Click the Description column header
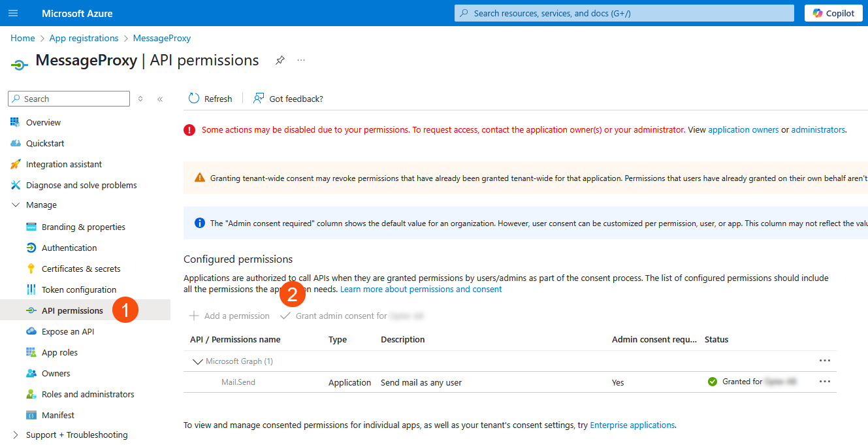Screen dimensions: 868x445 pyautogui.click(x=403, y=339)
